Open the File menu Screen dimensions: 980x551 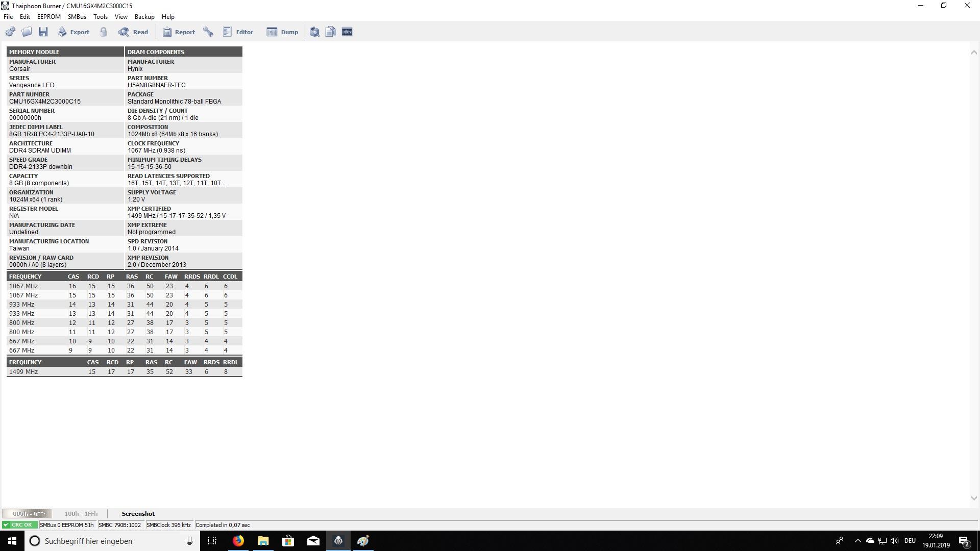(x=8, y=17)
